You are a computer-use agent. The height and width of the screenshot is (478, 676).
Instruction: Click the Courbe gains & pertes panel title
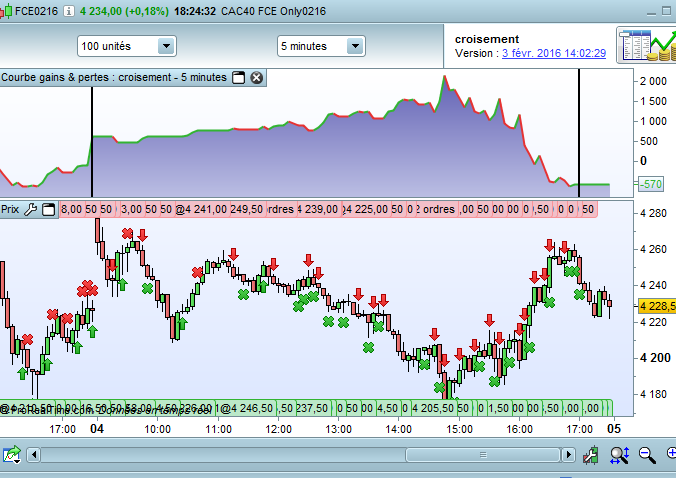pos(114,78)
